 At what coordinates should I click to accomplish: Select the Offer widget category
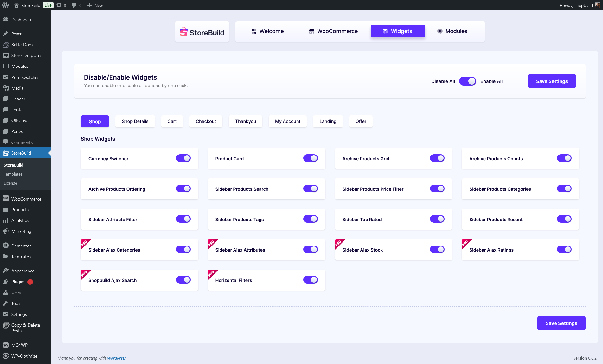(361, 121)
